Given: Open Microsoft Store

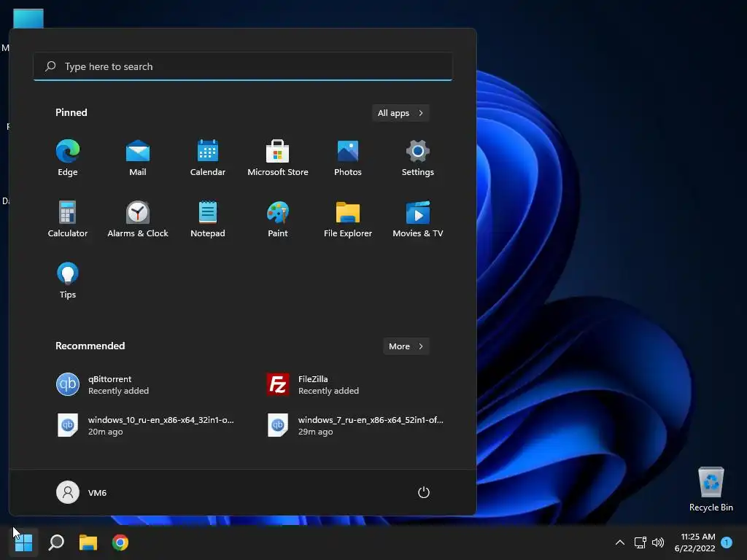Looking at the screenshot, I should pyautogui.click(x=278, y=158).
